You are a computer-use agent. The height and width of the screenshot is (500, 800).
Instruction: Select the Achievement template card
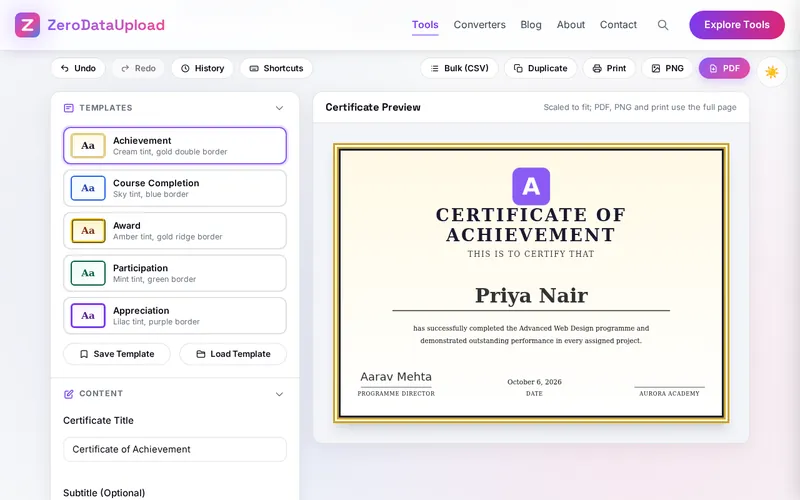coord(175,146)
